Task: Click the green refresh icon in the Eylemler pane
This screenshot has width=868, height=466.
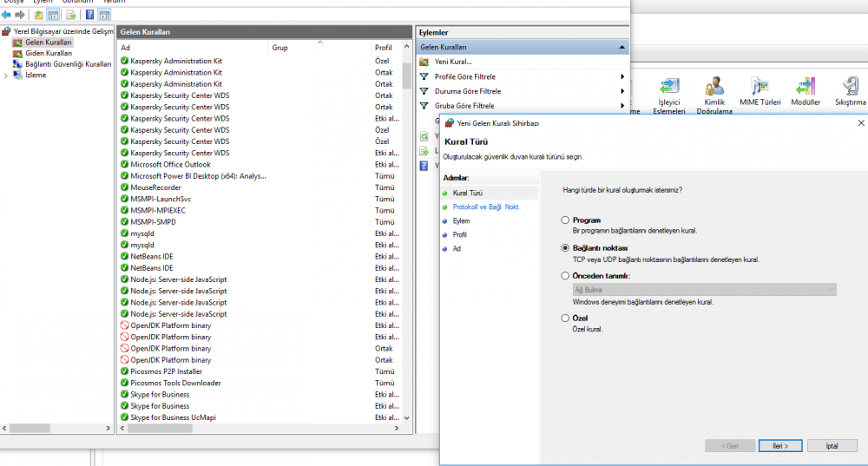Action: (x=424, y=136)
